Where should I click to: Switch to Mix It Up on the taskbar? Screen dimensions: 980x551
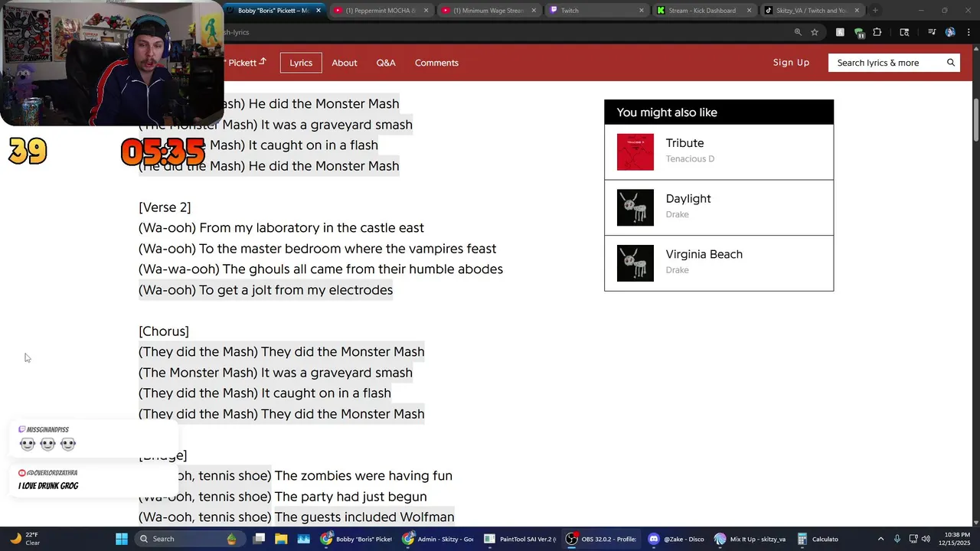[750, 539]
